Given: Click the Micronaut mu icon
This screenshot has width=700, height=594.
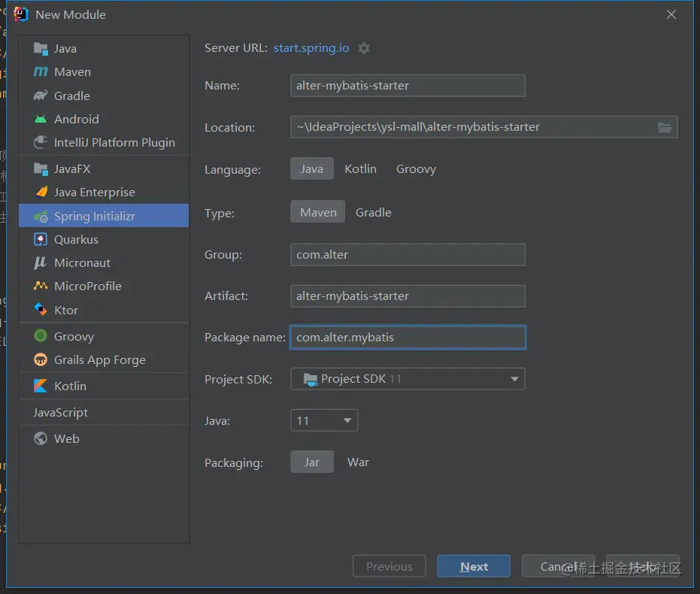Looking at the screenshot, I should tap(41, 263).
